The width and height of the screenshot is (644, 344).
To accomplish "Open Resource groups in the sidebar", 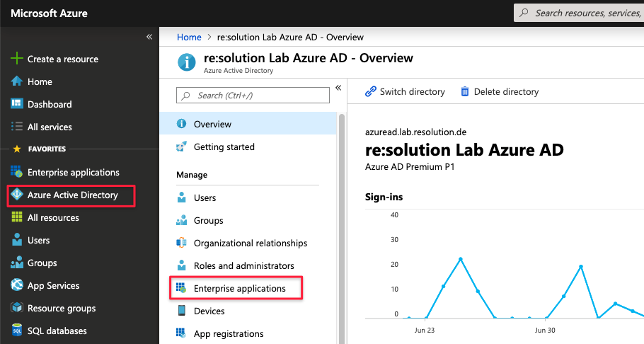I will [79, 308].
